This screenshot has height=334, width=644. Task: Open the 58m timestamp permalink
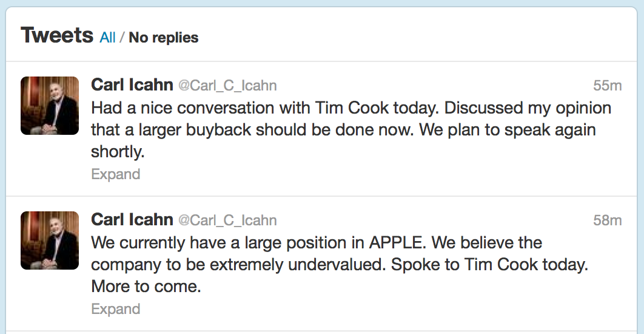coord(607,220)
